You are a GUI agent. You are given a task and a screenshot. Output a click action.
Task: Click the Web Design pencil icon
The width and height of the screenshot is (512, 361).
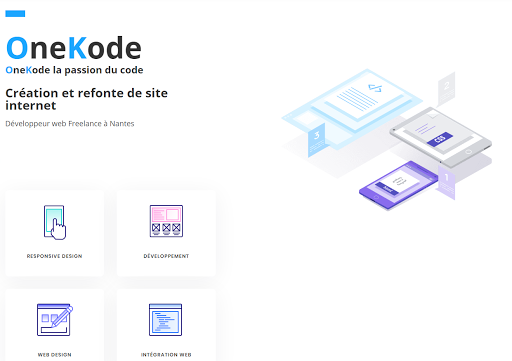(x=55, y=320)
